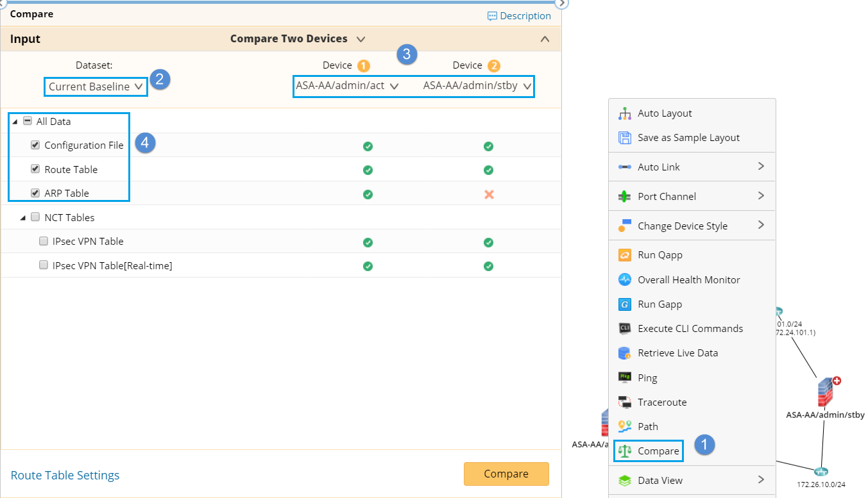
Task: Open the Description link
Action: click(x=519, y=16)
